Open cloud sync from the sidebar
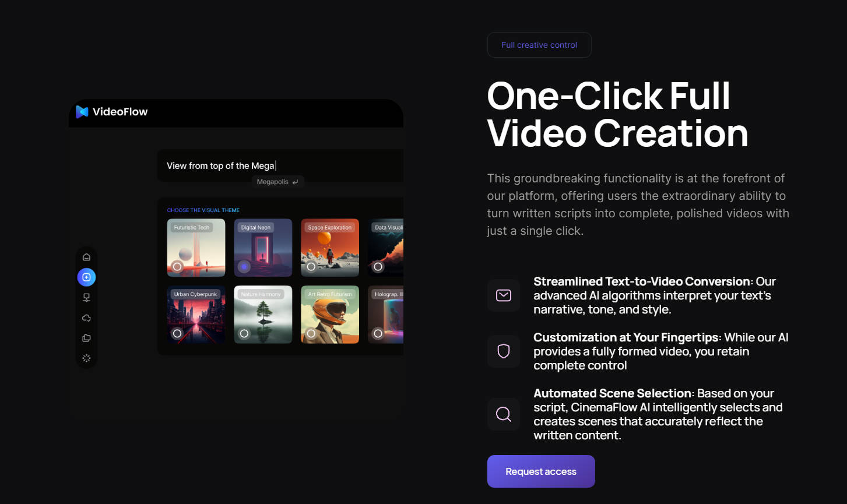 [86, 318]
